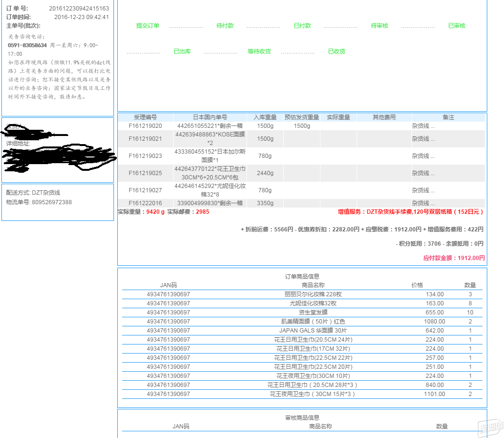Click the 等待收货 status step

(259, 52)
